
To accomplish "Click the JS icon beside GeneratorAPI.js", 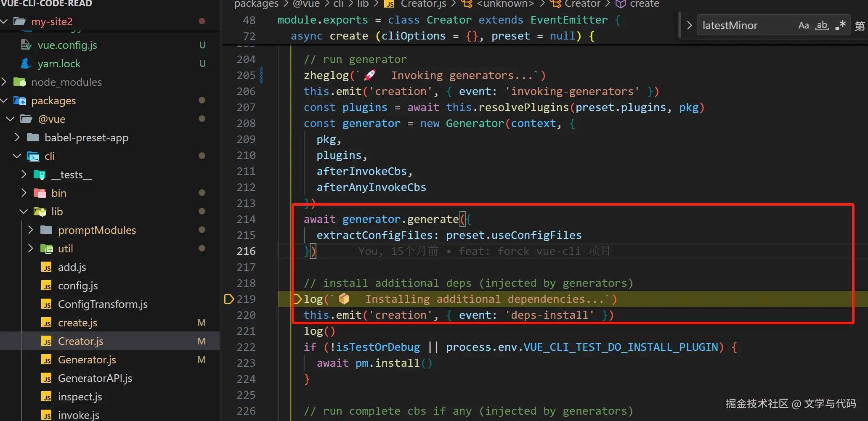I will [x=46, y=378].
